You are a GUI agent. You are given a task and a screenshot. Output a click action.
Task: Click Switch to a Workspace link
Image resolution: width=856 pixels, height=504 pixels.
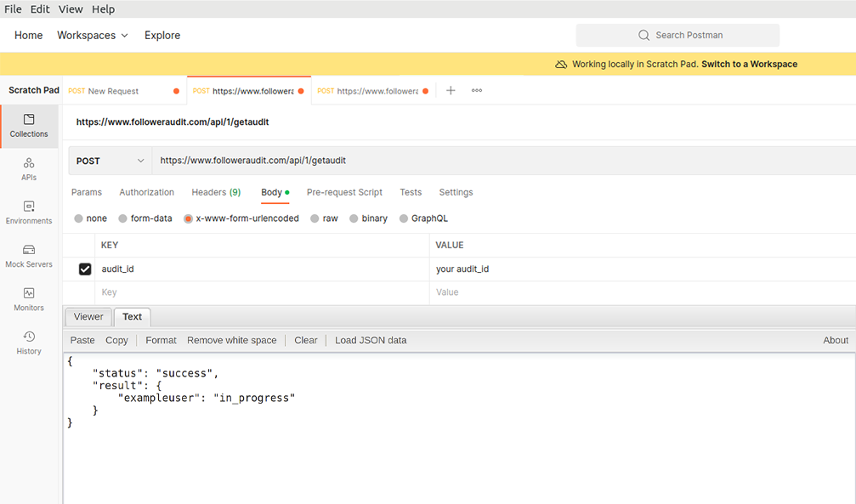(749, 64)
